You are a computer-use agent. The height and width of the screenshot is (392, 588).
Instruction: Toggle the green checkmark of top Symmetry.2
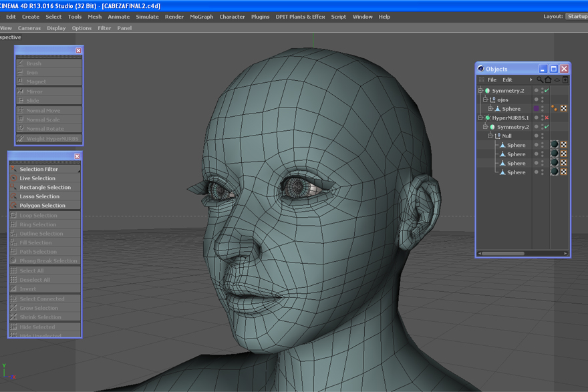click(547, 91)
